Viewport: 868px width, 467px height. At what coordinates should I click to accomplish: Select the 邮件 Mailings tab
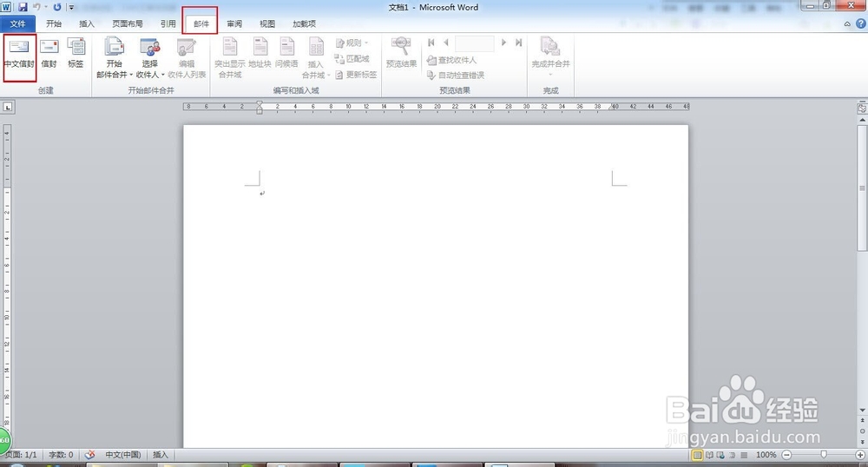201,23
